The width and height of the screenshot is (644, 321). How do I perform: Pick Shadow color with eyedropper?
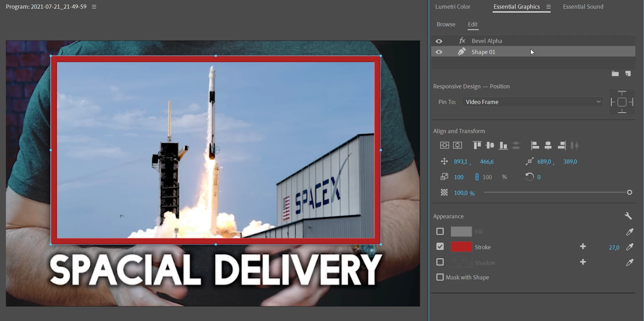click(x=629, y=262)
